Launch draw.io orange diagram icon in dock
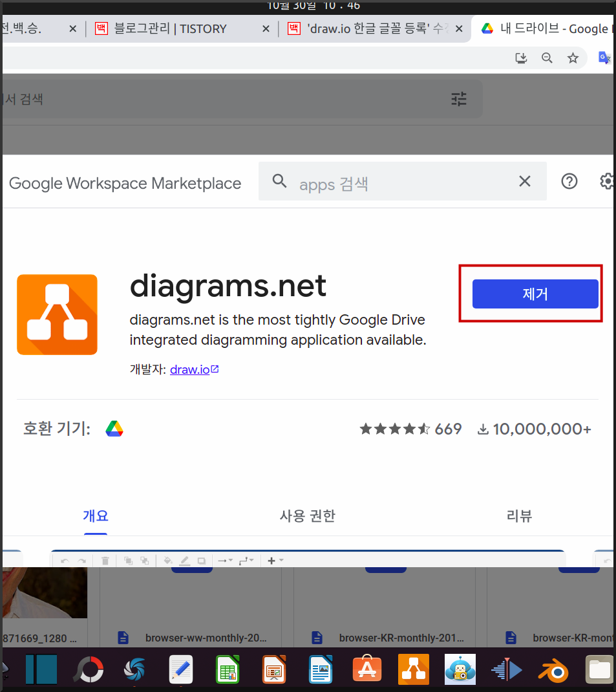This screenshot has width=616, height=692. coord(414,669)
